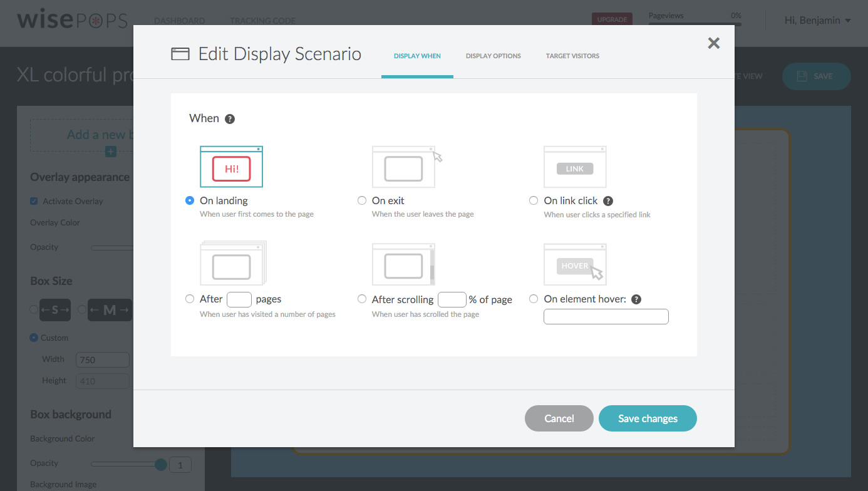The height and width of the screenshot is (491, 868).
Task: Select the After scrolling trigger option
Action: coord(362,299)
